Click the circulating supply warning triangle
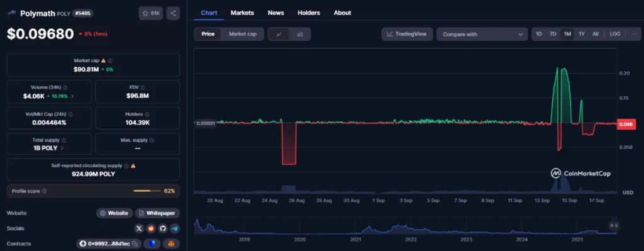 pyautogui.click(x=133, y=165)
